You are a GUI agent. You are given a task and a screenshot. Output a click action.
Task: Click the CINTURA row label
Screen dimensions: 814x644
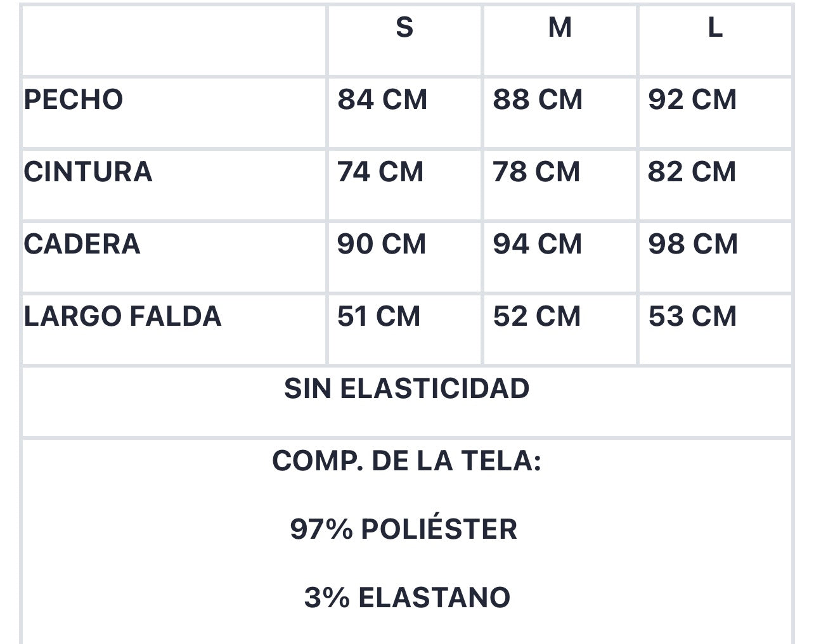(x=88, y=172)
